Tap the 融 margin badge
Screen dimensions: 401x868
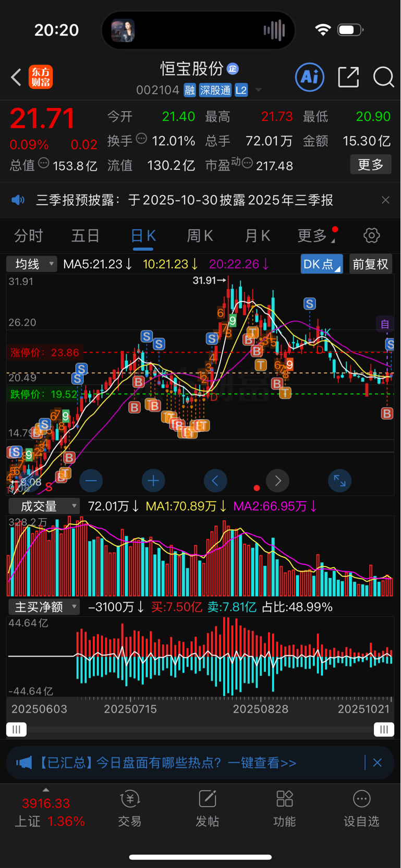pos(190,90)
